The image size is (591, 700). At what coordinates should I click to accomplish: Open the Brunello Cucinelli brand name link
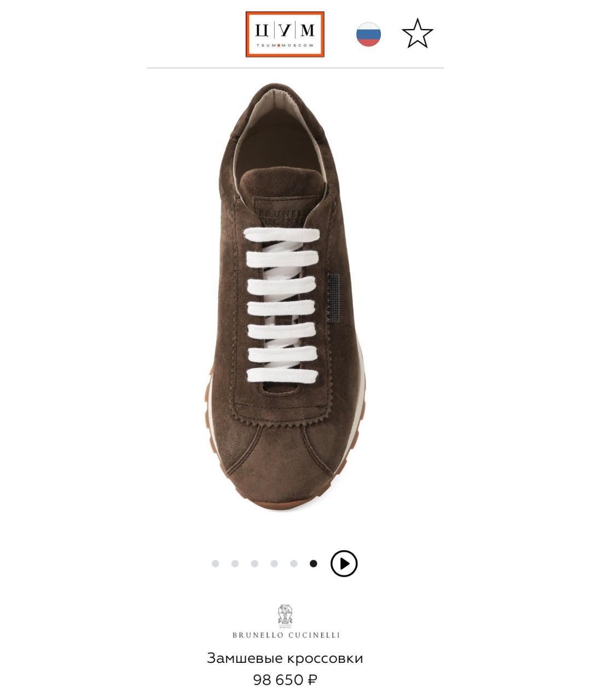pos(286,635)
